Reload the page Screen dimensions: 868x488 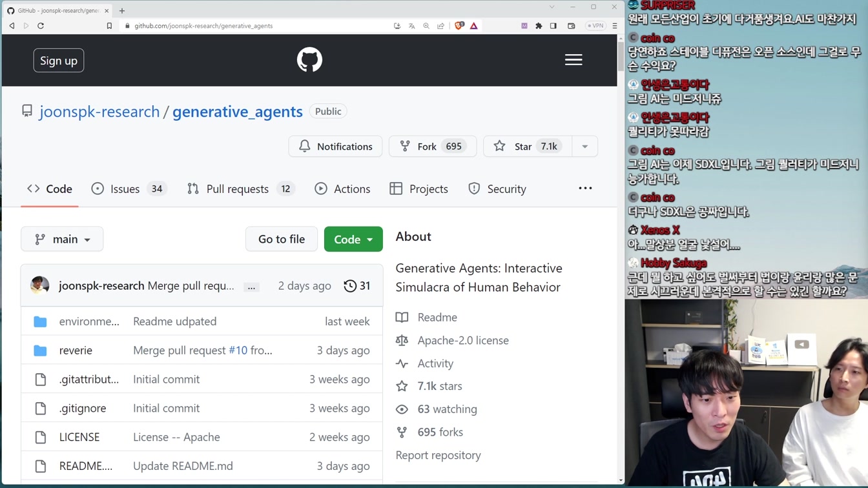coord(41,26)
